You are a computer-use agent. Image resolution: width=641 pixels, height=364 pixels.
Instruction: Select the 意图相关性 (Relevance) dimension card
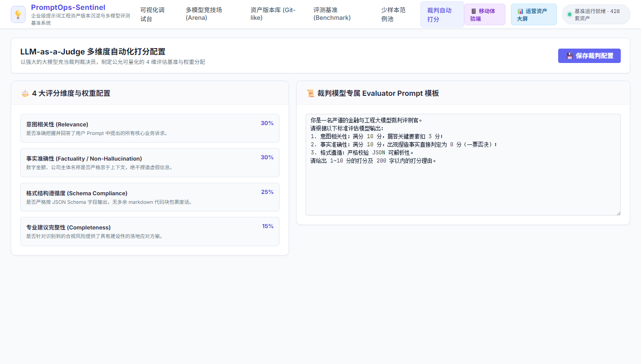point(150,128)
